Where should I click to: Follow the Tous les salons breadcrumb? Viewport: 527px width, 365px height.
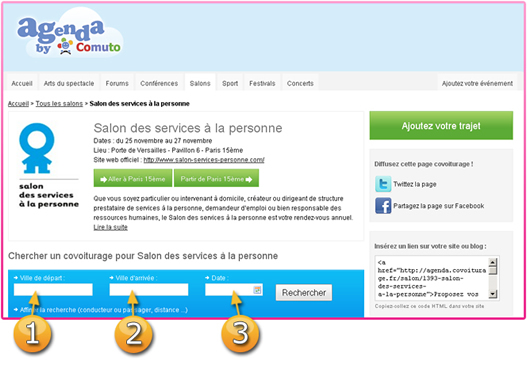(59, 104)
